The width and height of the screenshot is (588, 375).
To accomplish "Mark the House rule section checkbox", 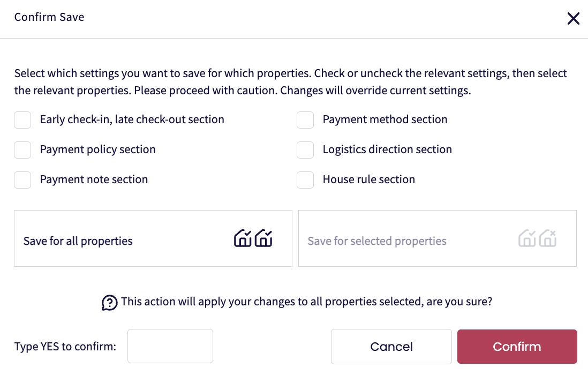I will pos(305,180).
